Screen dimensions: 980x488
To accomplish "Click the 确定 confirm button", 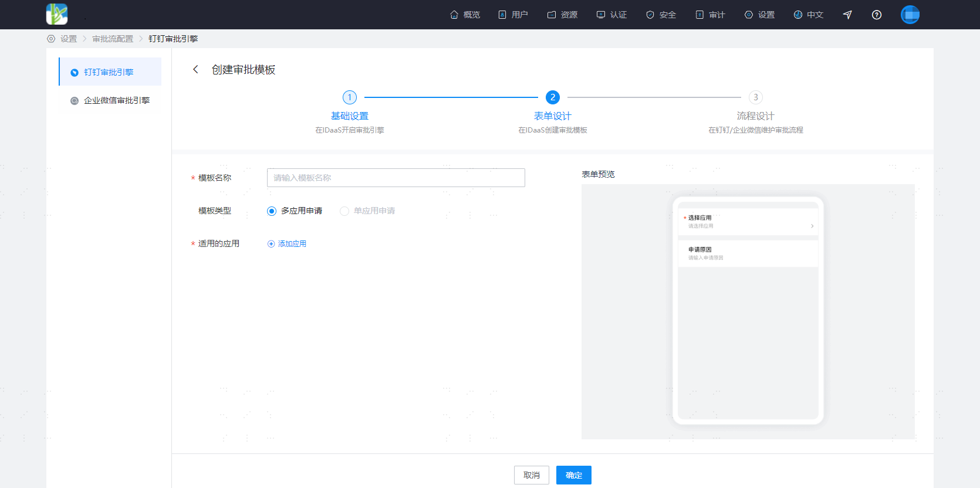I will pos(574,475).
